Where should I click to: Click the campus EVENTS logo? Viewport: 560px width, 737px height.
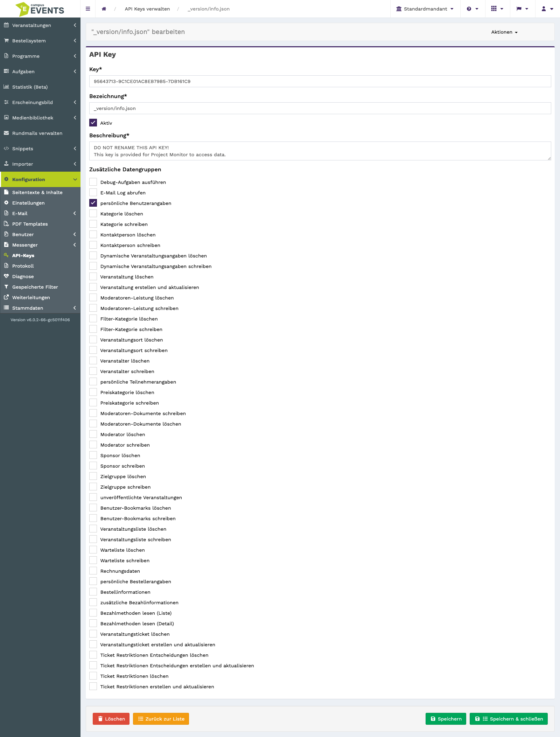pyautogui.click(x=40, y=9)
